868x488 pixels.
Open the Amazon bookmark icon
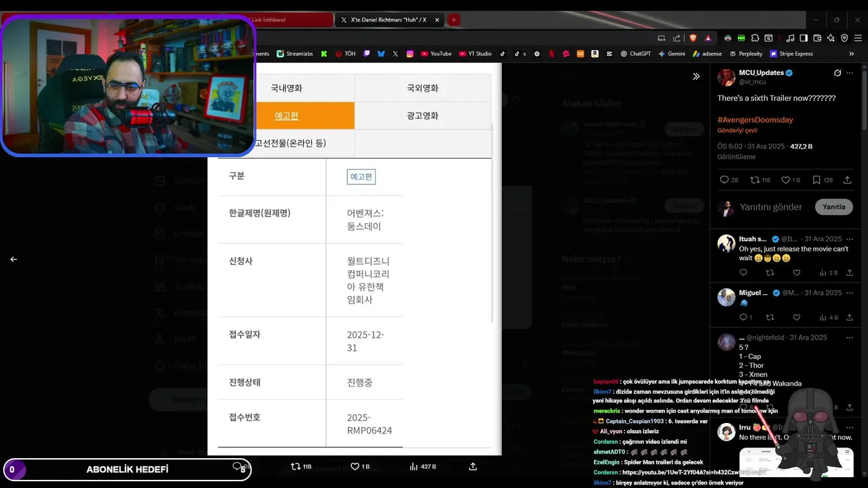[595, 54]
